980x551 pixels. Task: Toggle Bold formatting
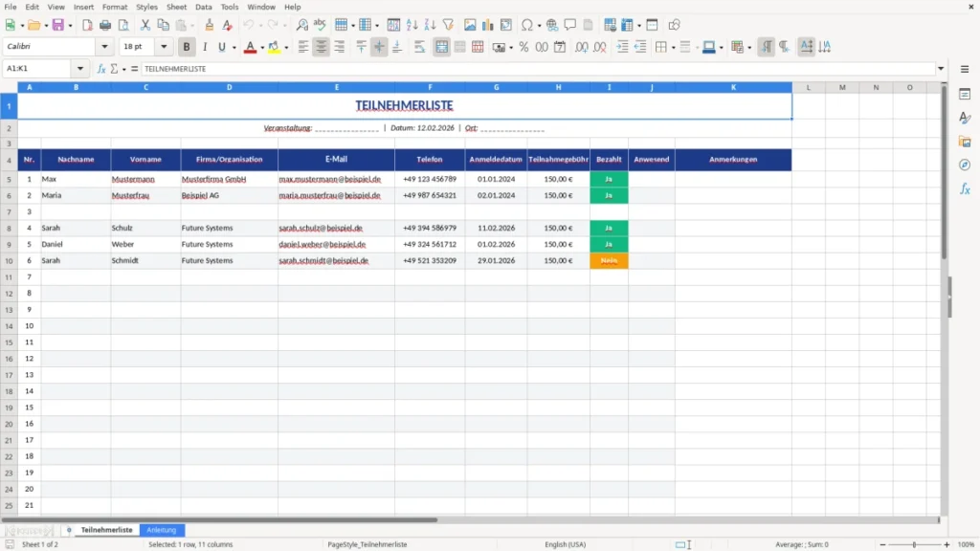click(x=187, y=47)
